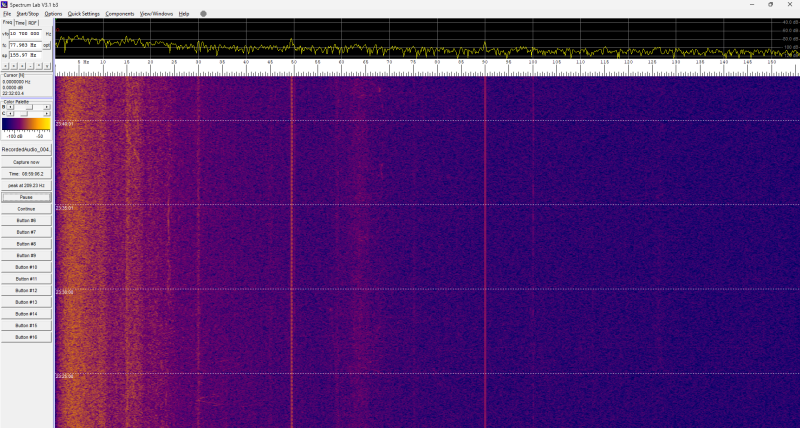The height and width of the screenshot is (428, 800).
Task: Click the peak at frequency button
Action: [26, 186]
